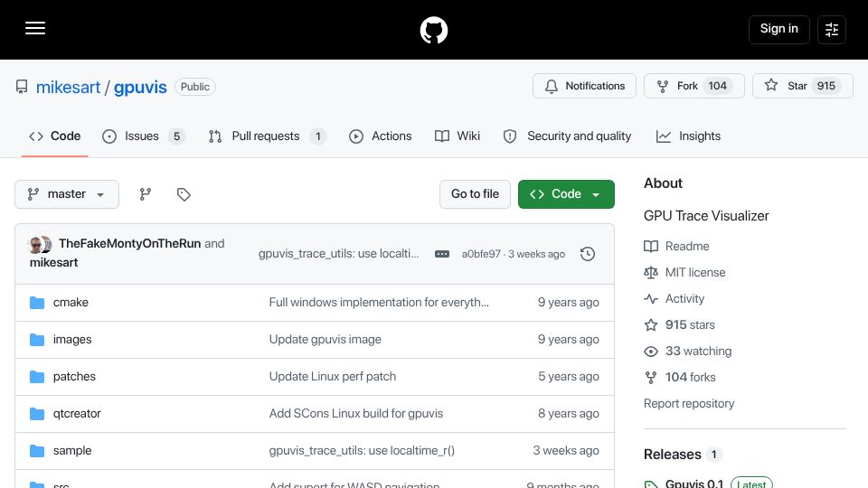Click the cmake folder icon
This screenshot has height=488, width=868.
tap(37, 303)
